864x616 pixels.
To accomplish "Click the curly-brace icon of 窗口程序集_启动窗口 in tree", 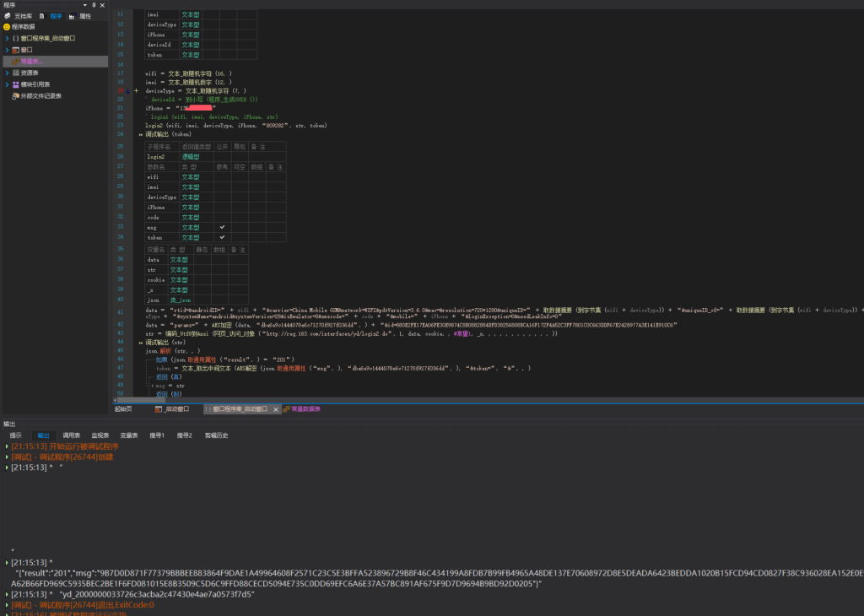I will tap(15, 39).
